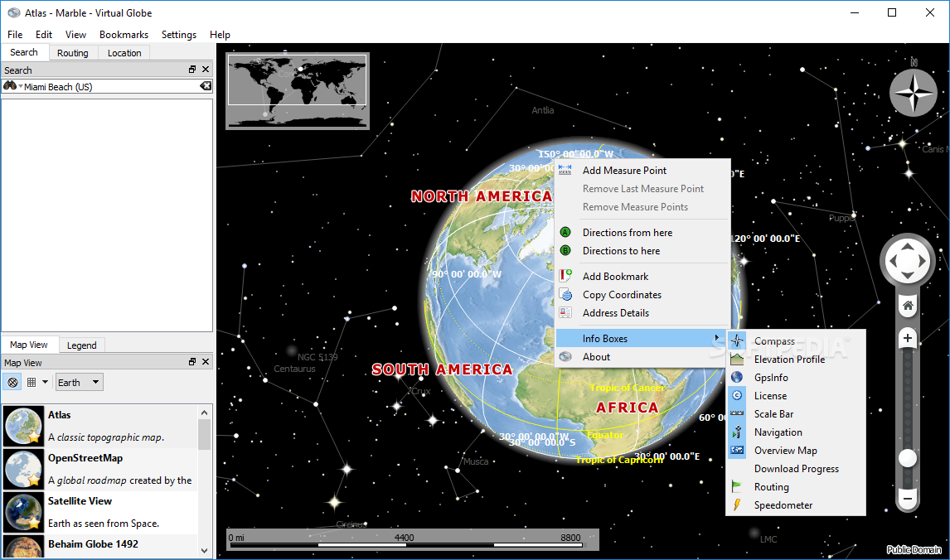Open the Edit menu
This screenshot has height=560, width=950.
pos(44,35)
